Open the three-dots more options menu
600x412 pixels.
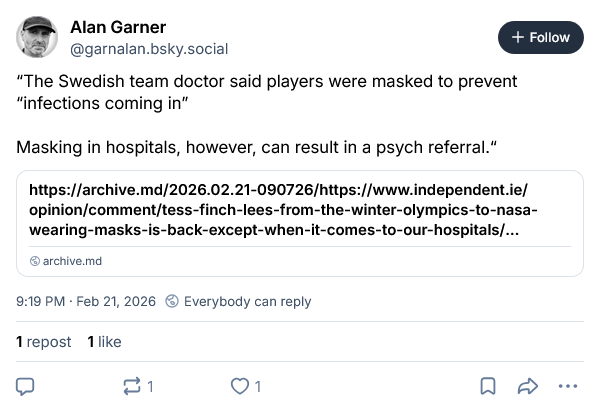tap(568, 386)
